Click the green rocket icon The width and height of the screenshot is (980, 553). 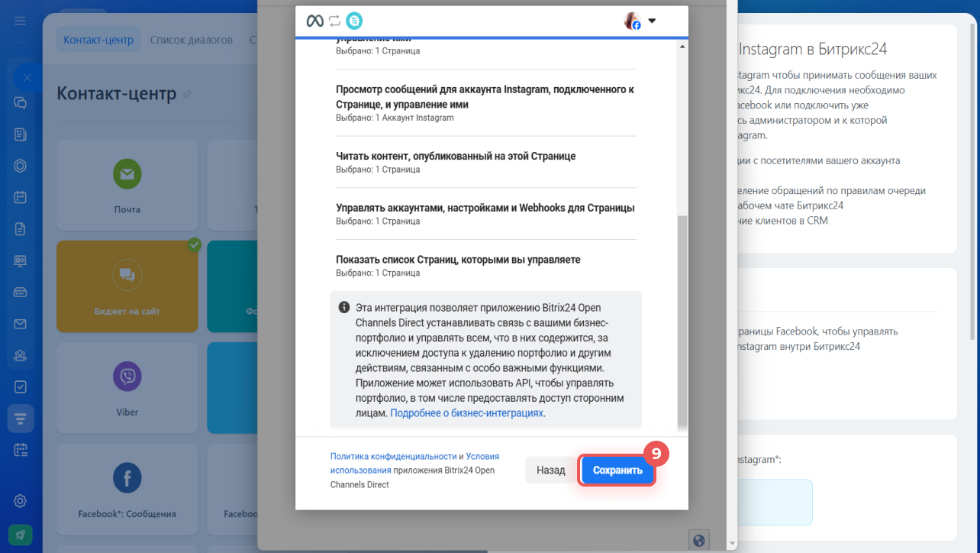[21, 535]
